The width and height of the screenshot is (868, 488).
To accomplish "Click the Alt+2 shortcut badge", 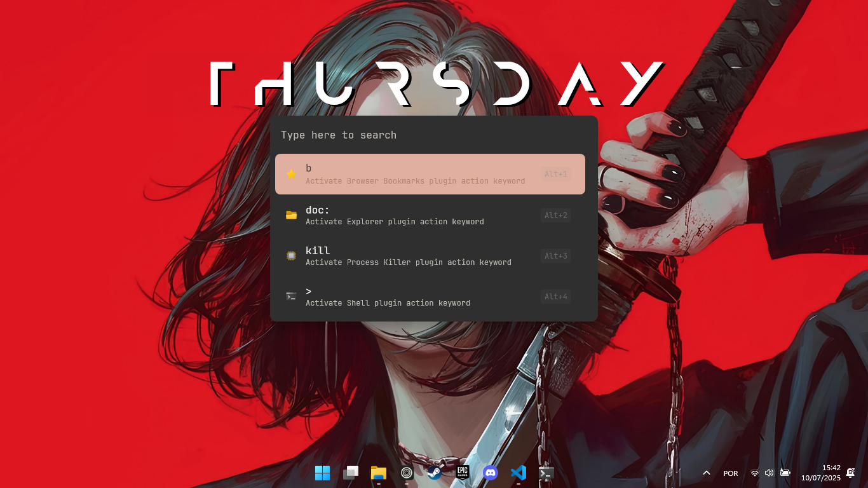I will (x=556, y=215).
